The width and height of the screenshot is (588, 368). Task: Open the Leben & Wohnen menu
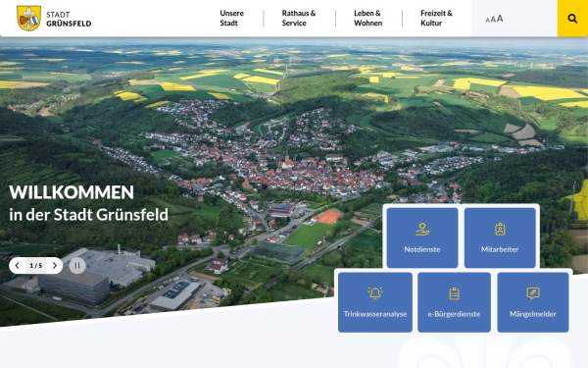[367, 18]
